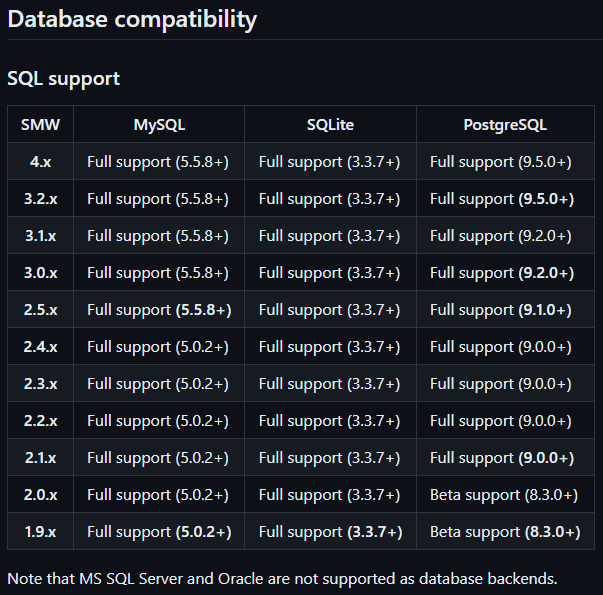Click PostgreSQL cell in the 3.0.x row
This screenshot has width=603, height=595.
click(501, 273)
